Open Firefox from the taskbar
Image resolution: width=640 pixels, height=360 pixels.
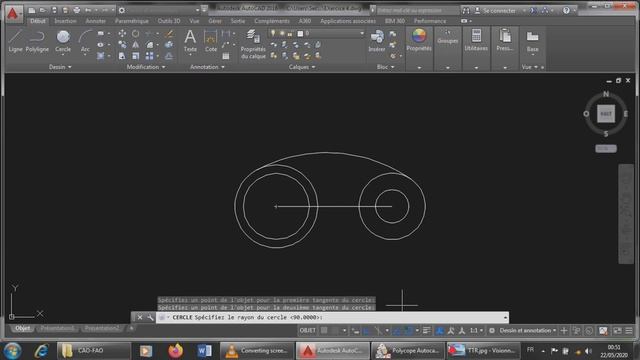[x=176, y=351]
